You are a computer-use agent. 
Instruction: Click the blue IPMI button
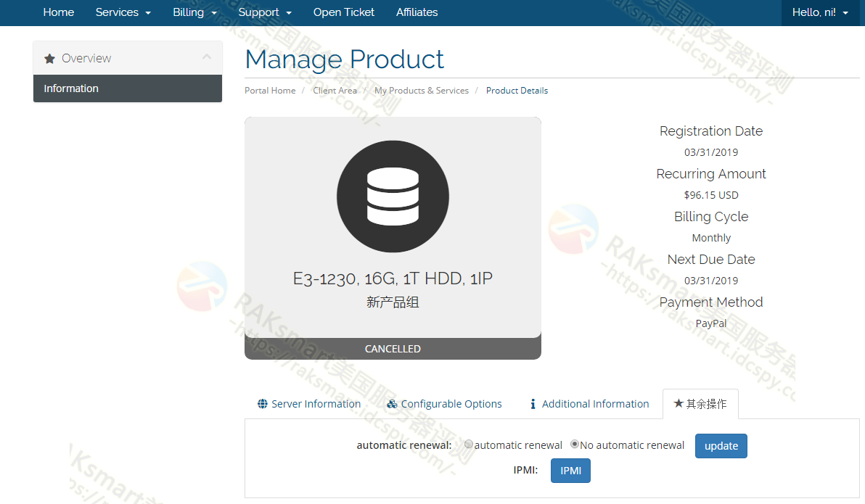[570, 471]
